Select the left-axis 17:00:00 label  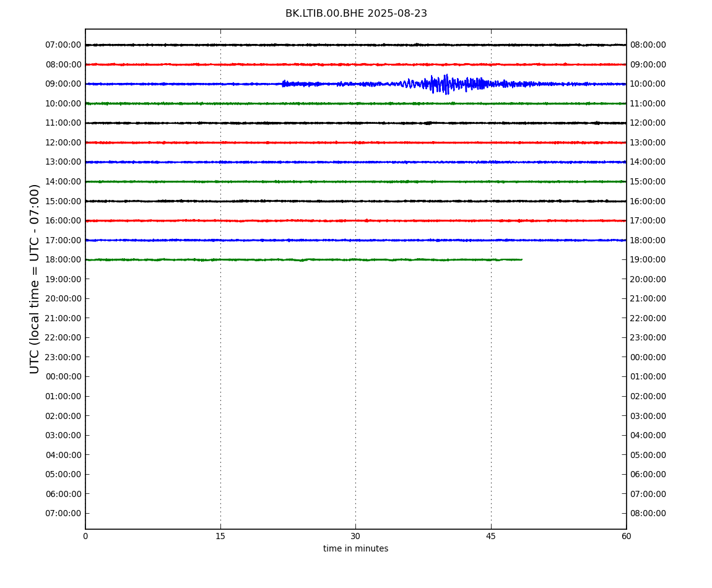[x=64, y=240]
